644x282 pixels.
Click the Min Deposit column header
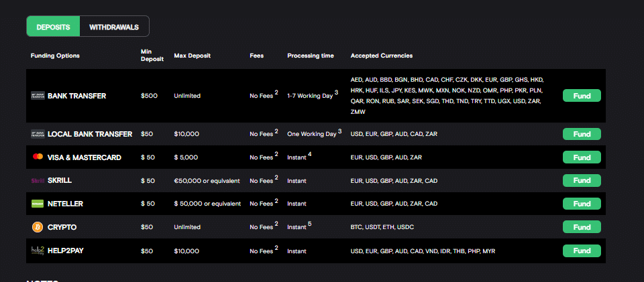pyautogui.click(x=152, y=56)
